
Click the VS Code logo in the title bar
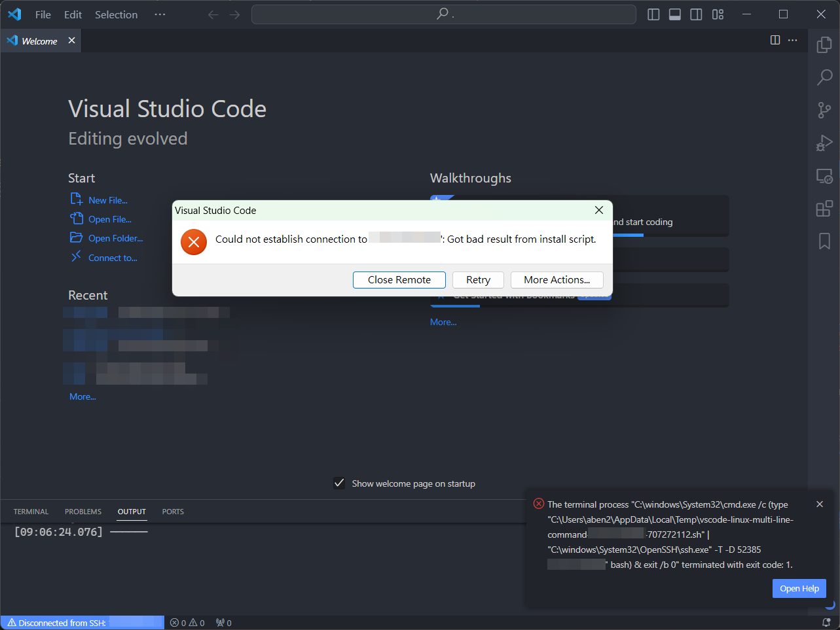[x=14, y=14]
